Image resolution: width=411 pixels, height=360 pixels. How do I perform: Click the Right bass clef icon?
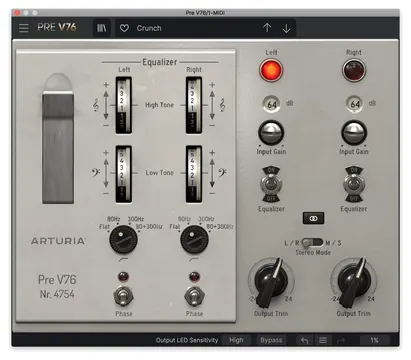pos(222,173)
